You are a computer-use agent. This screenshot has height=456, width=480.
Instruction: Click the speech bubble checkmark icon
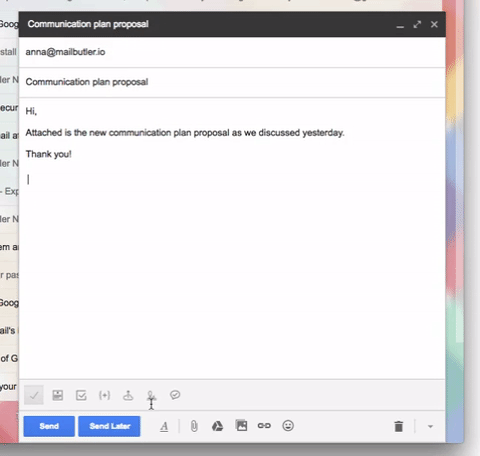click(175, 395)
